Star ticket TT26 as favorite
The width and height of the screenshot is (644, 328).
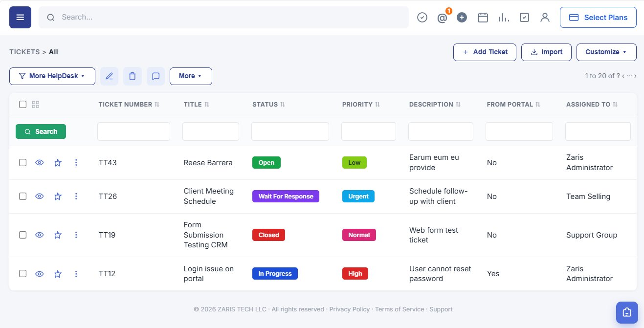58,197
